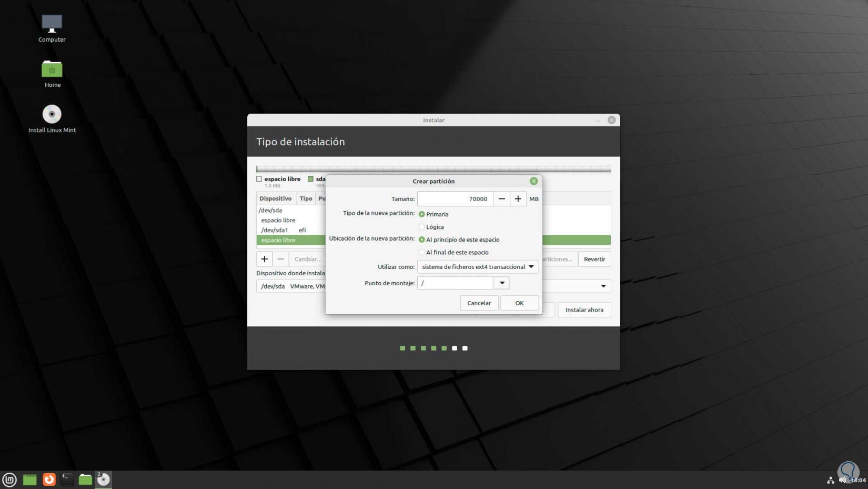Open the terminal from the taskbar
868x489 pixels.
pos(67,480)
